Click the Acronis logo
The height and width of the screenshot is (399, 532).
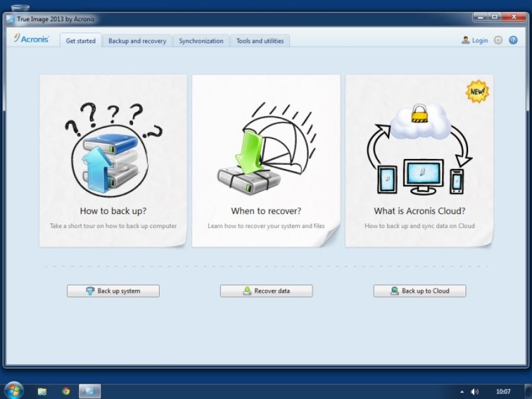point(31,38)
